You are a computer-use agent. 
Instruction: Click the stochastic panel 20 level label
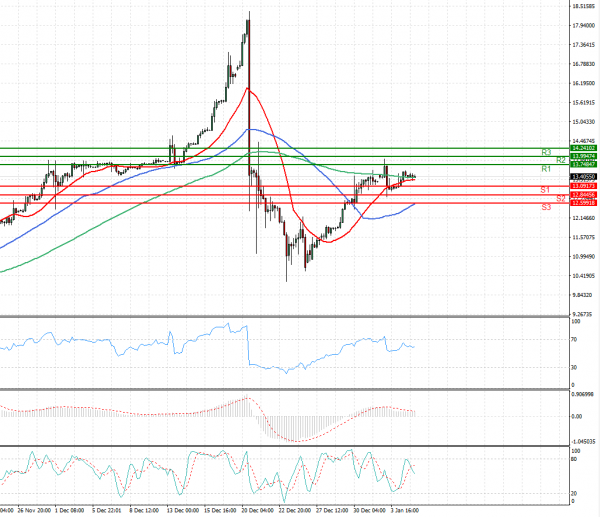[574, 494]
